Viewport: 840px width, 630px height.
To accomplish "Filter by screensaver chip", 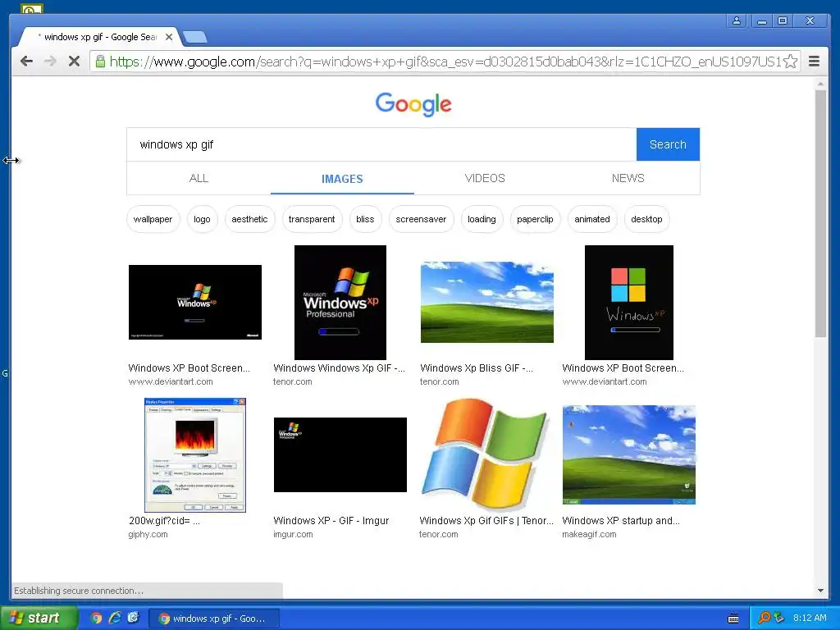I will [x=421, y=219].
